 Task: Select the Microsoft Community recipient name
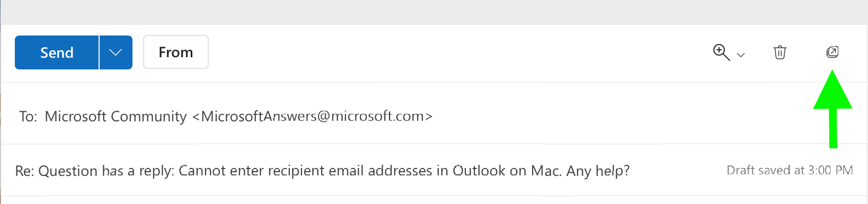click(x=116, y=116)
